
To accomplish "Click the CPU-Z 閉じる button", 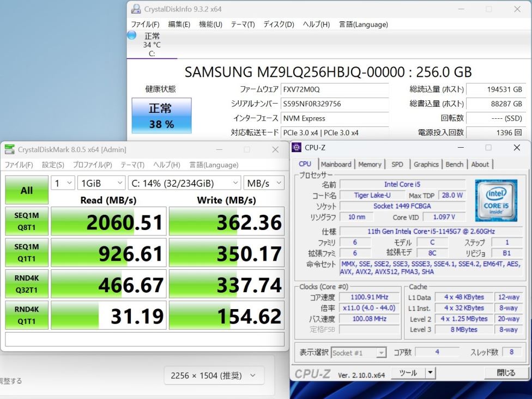I will coord(506,373).
